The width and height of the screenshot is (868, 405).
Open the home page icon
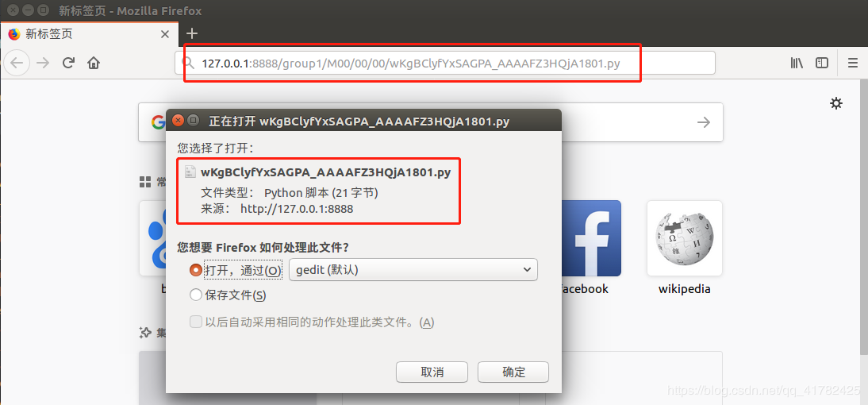pyautogui.click(x=94, y=63)
